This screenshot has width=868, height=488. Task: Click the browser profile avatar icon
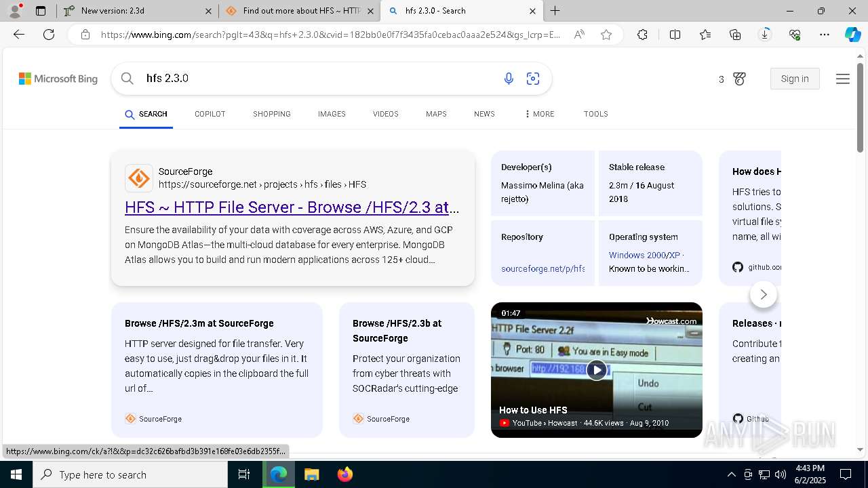click(x=15, y=10)
